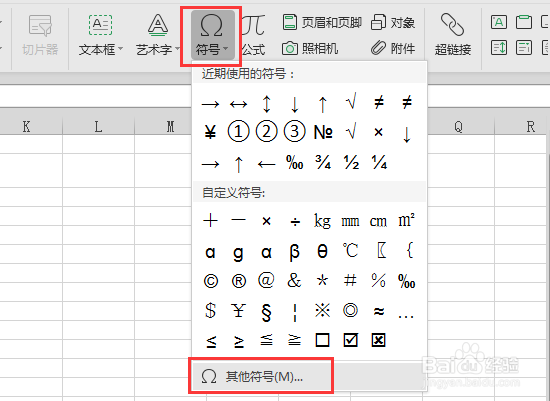Insert the kg unit symbol
550x401 pixels.
point(322,221)
